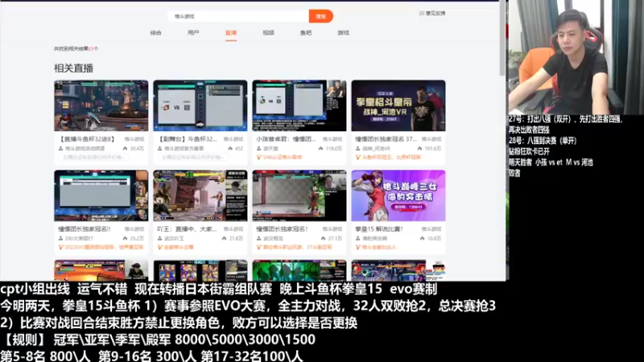644x362 pixels.
Task: Open the 意见反馈 feedback link
Action: (436, 13)
